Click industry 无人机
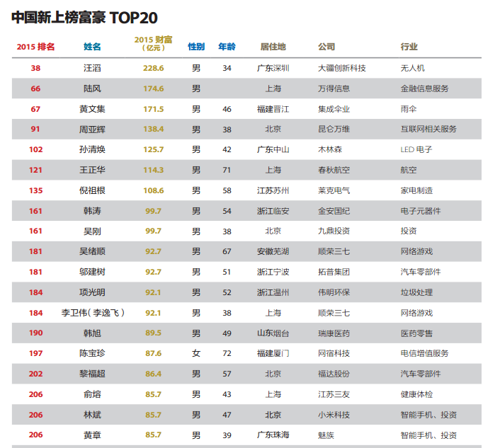 point(412,68)
